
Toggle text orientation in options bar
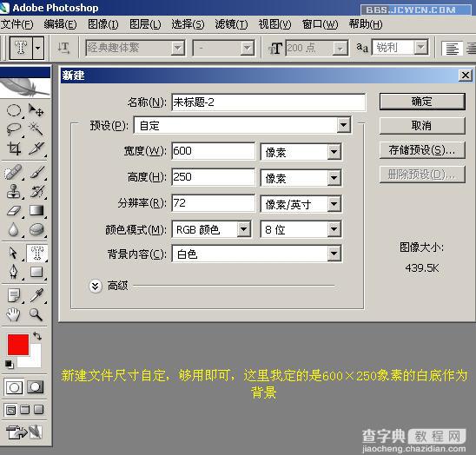click(x=63, y=48)
